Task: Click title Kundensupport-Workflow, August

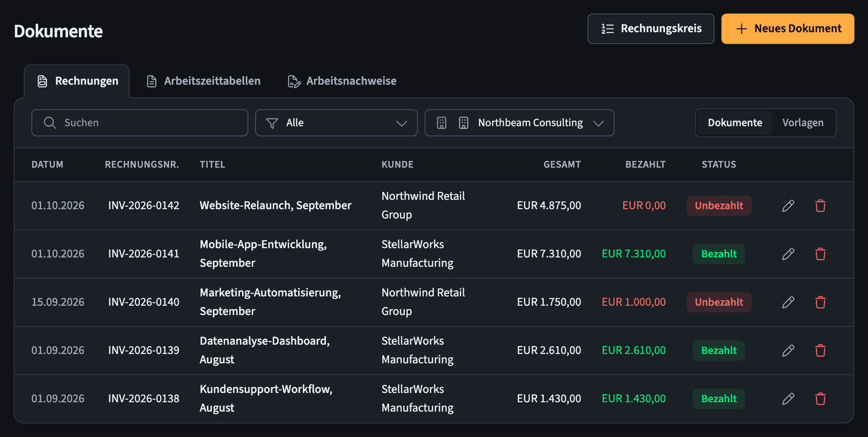Action: point(266,399)
